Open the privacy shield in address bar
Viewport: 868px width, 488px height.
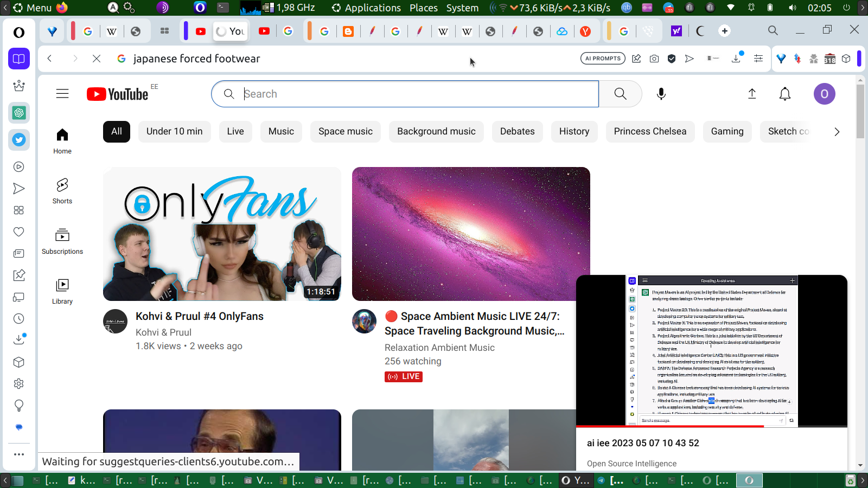pos(672,59)
